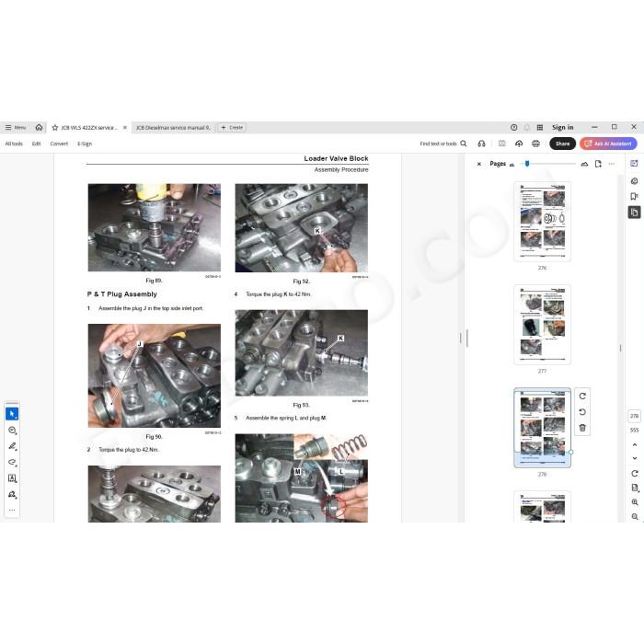
Task: Open Pages panel more options
Action: tap(612, 164)
